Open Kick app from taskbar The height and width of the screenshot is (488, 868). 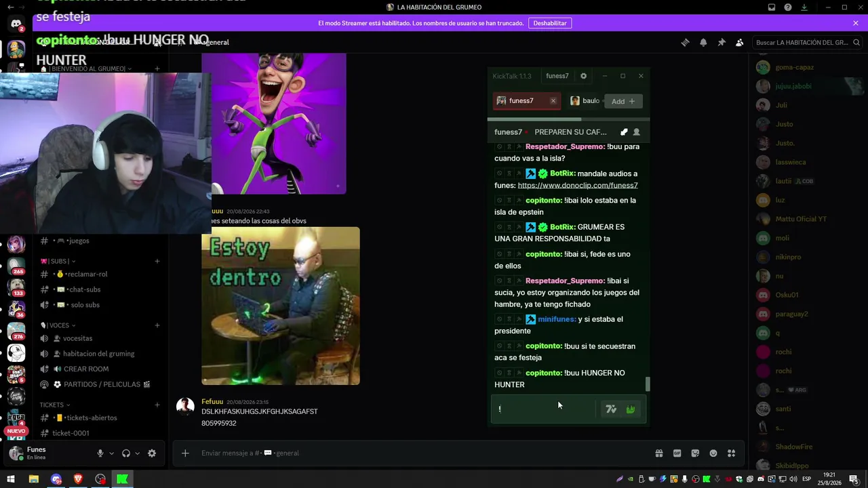(x=122, y=479)
